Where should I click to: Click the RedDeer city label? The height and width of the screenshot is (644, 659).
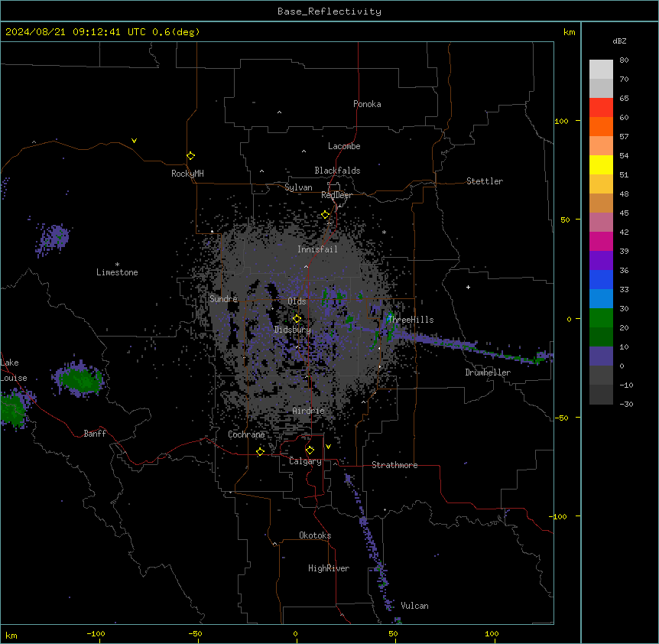pyautogui.click(x=336, y=195)
